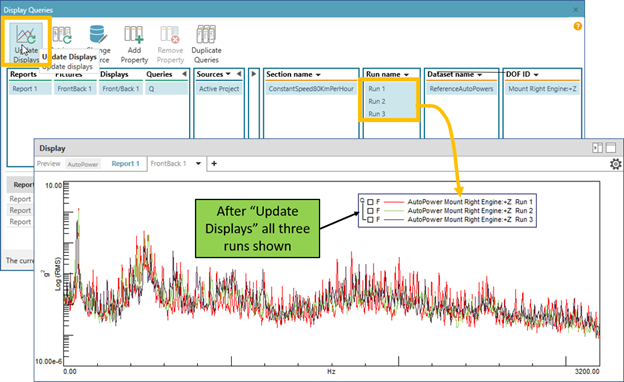Screen dimensions: 624x382
Task: Open DOF ID dropdown arrow
Action: pos(536,75)
